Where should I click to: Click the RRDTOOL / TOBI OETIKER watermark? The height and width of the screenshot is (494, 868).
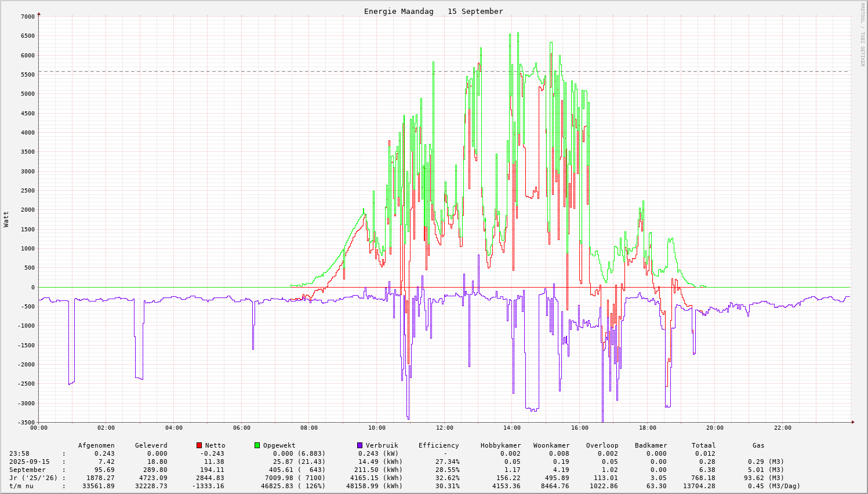click(x=862, y=34)
